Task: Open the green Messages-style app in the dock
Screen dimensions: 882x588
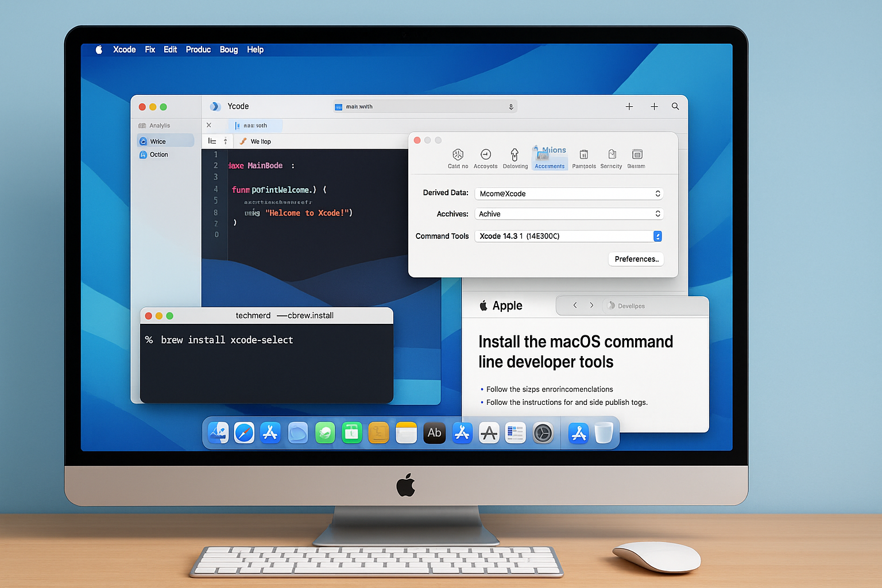Action: point(324,433)
